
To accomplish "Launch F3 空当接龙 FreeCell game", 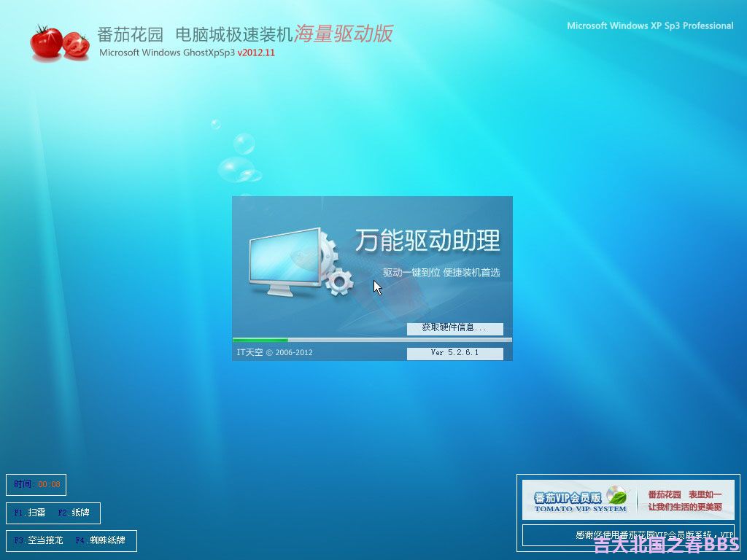I will click(x=39, y=540).
